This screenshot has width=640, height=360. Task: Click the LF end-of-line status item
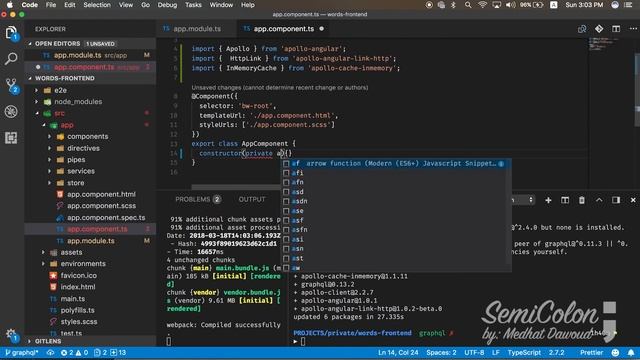pos(496,353)
